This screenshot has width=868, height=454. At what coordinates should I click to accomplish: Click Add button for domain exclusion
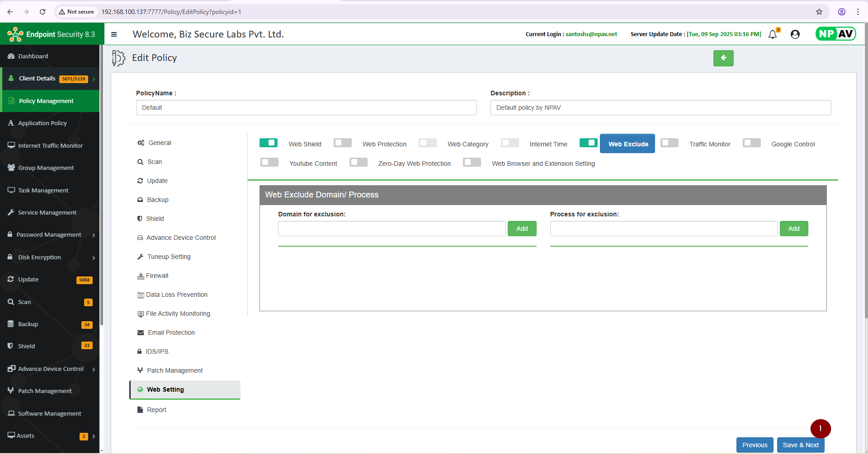click(522, 229)
